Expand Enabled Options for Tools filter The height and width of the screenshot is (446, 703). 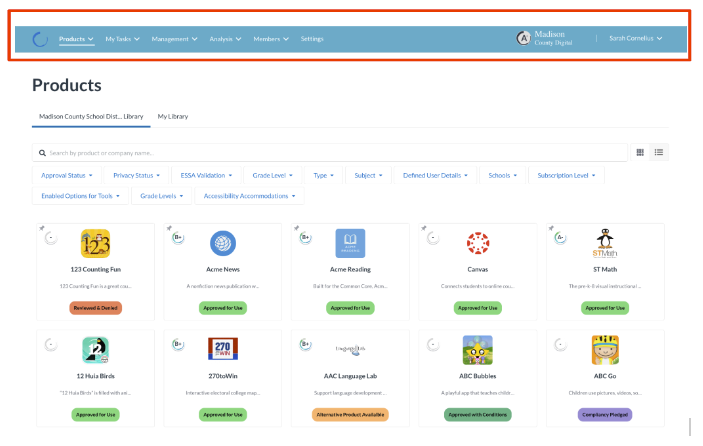[x=80, y=196]
